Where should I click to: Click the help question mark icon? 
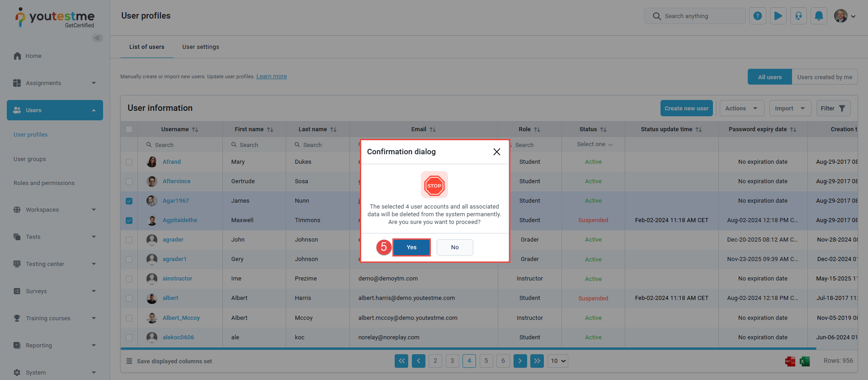point(758,16)
